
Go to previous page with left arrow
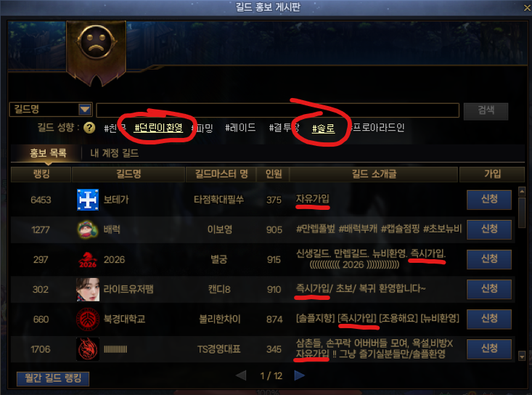tap(241, 375)
